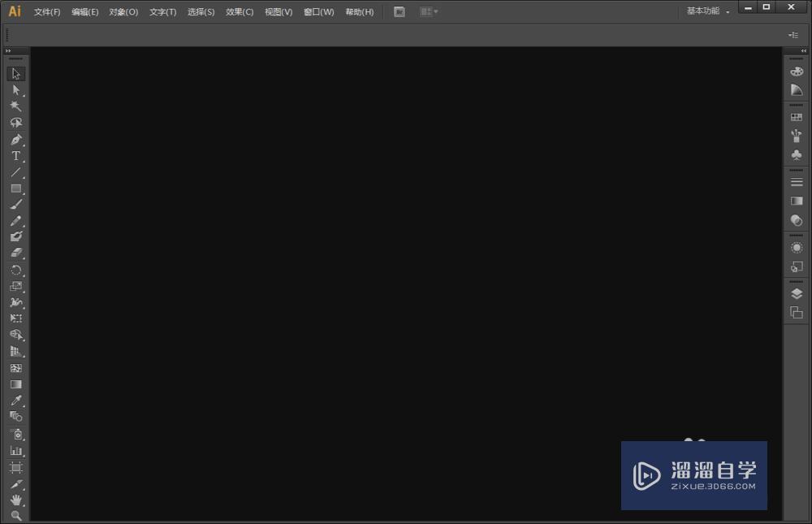The height and width of the screenshot is (524, 812).
Task: Open the 对象(O) menu
Action: pos(123,12)
